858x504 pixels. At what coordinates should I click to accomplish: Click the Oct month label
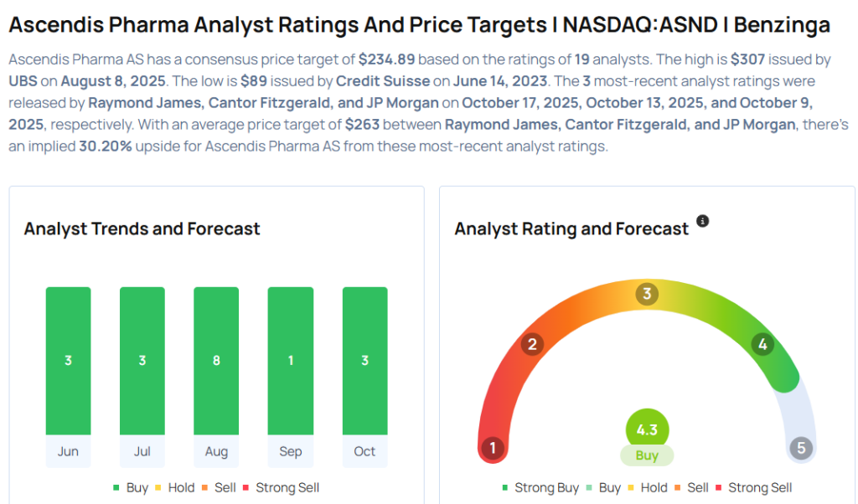pyautogui.click(x=364, y=451)
